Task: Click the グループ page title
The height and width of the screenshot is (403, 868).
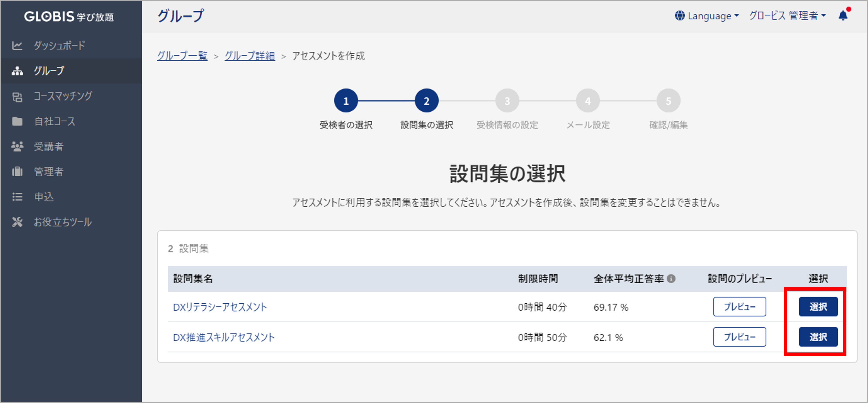Action: point(181,16)
